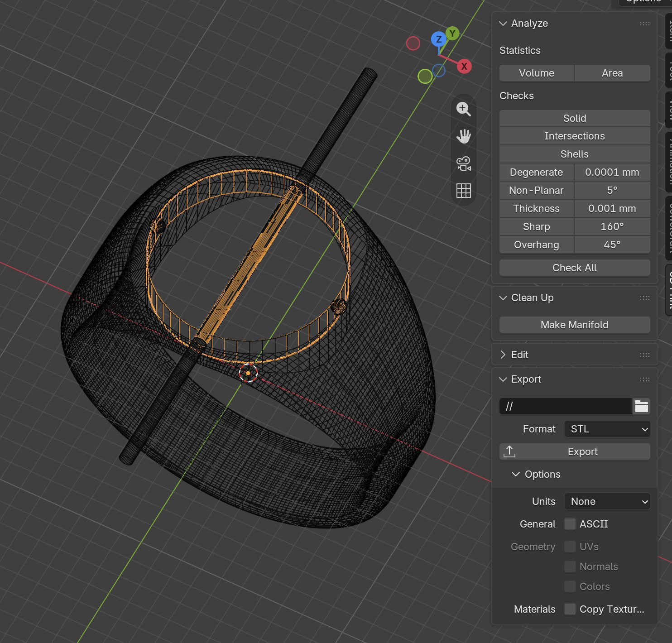
Task: Tick the Normals geometry checkbox
Action: tap(570, 566)
